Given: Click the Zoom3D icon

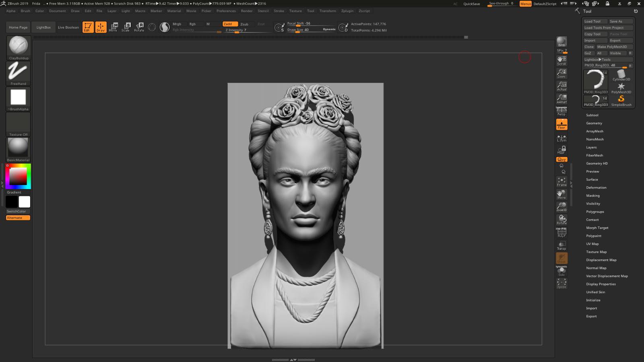Looking at the screenshot, I should click(561, 207).
